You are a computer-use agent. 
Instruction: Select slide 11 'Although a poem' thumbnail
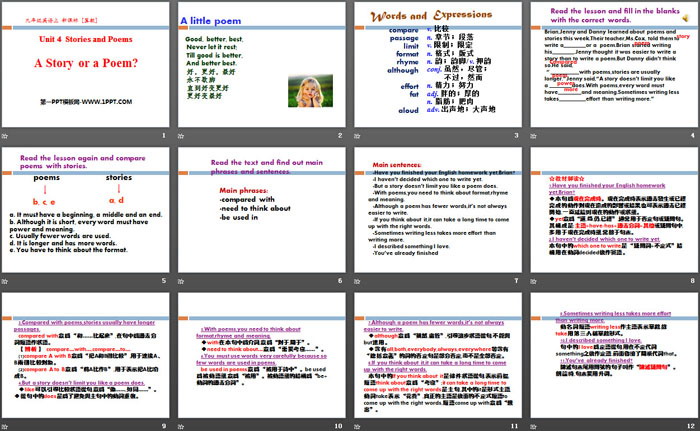(x=438, y=355)
